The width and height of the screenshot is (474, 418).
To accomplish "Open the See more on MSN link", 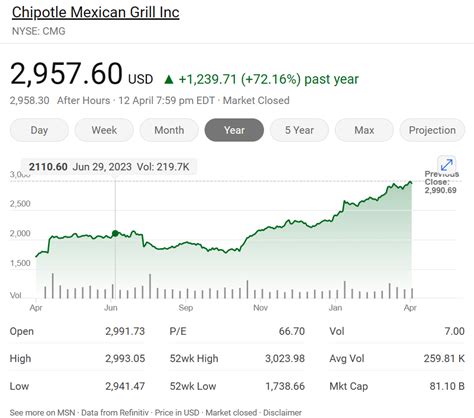I will pos(42,412).
